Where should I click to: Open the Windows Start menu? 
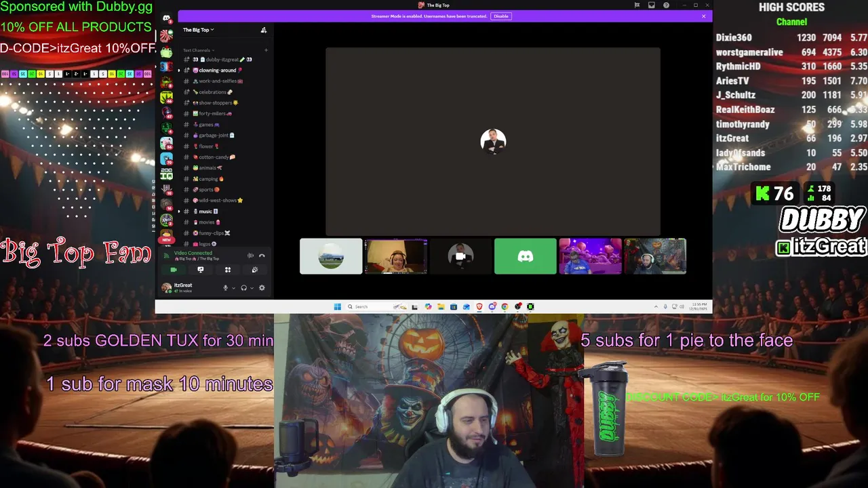(337, 306)
